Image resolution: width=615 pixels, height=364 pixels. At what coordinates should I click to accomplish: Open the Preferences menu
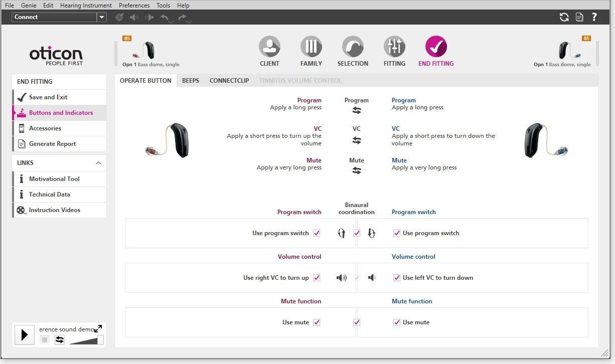[x=134, y=6]
